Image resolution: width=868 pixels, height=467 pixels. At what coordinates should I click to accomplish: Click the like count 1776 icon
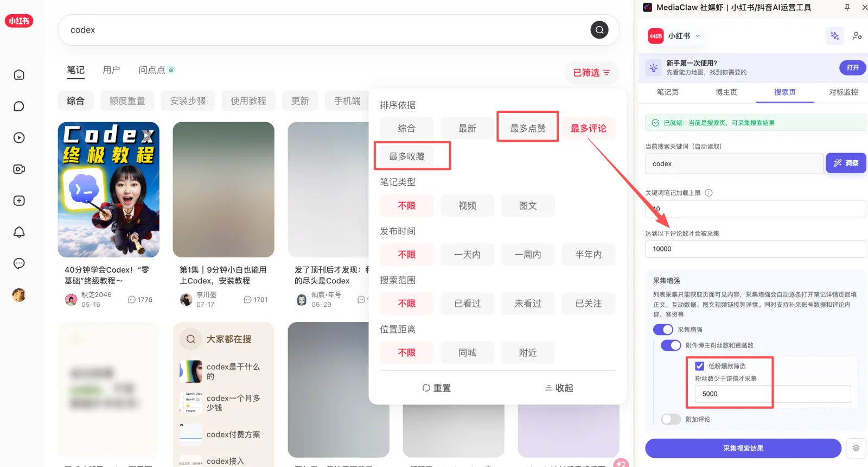(132, 300)
